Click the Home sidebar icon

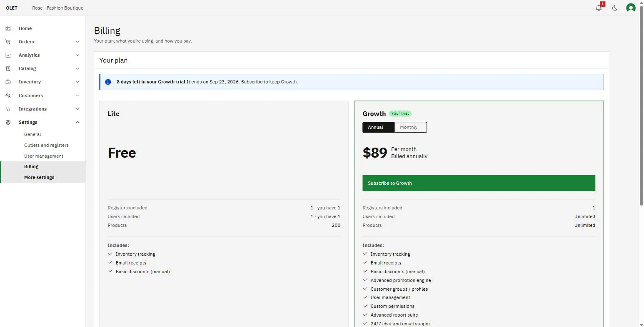click(x=8, y=28)
